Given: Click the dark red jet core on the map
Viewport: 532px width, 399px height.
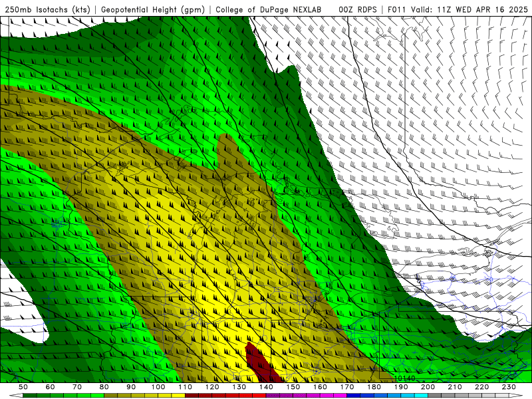Looking at the screenshot, I should [261, 364].
